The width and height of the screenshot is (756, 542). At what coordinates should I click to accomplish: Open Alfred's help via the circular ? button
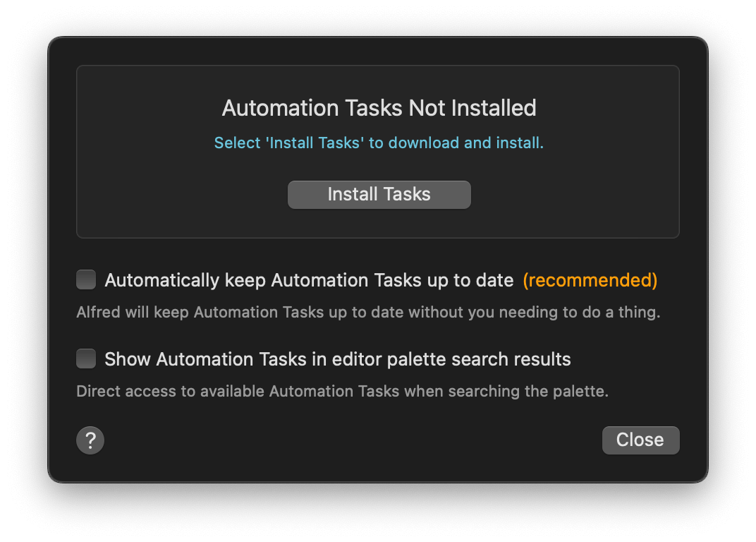click(90, 440)
